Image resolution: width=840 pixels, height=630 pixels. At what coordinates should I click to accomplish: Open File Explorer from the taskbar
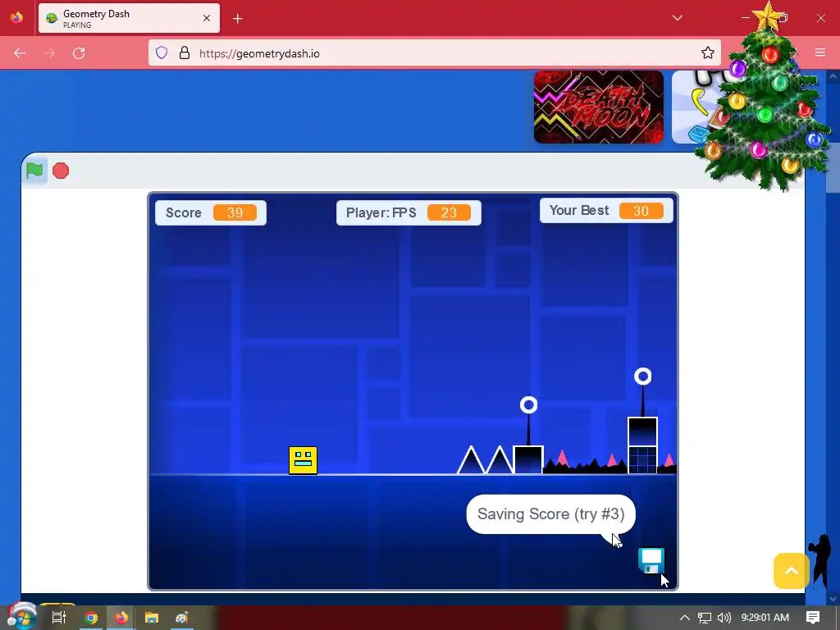click(152, 618)
